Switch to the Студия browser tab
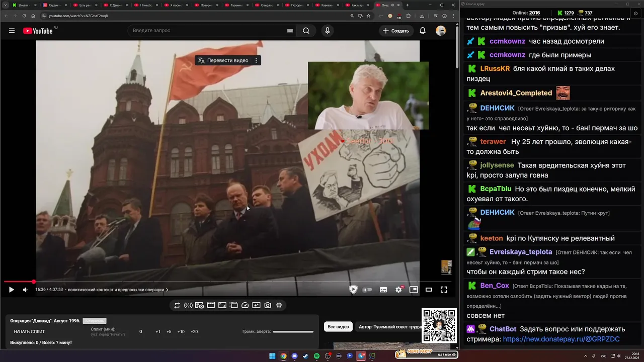The height and width of the screenshot is (362, 644). point(55,5)
